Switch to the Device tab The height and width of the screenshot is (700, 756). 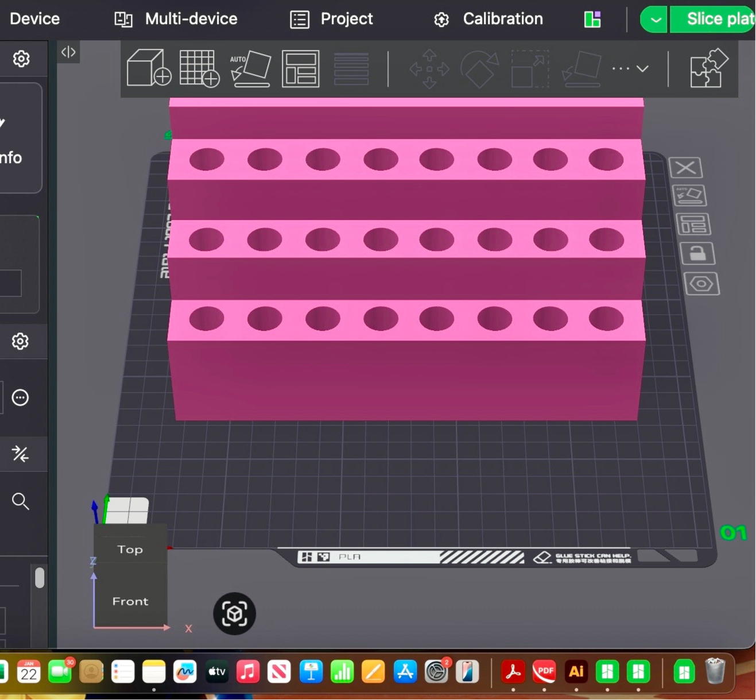pos(34,19)
